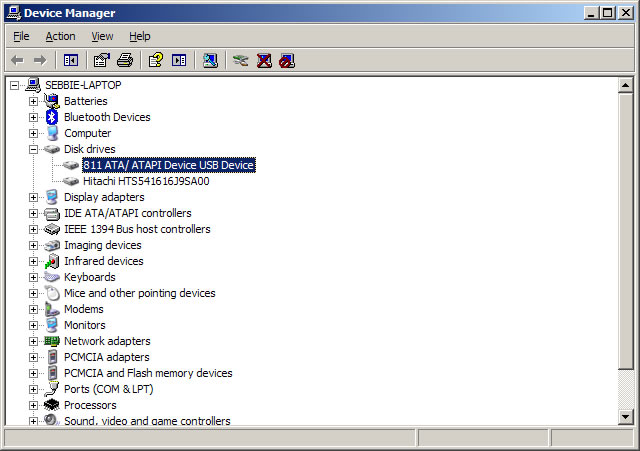Viewport: 640px width, 451px height.
Task: Click the Print toolbar icon
Action: 125,61
